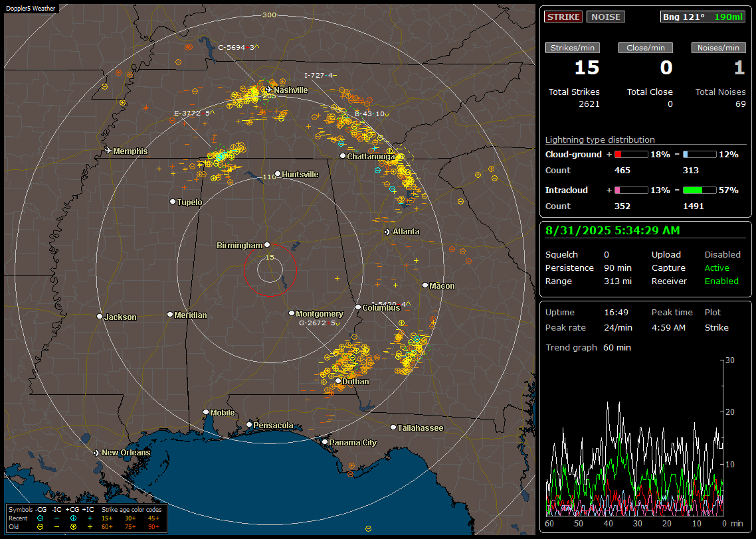Click the Memphis airport plane icon
The width and height of the screenshot is (756, 539).
pyautogui.click(x=108, y=151)
